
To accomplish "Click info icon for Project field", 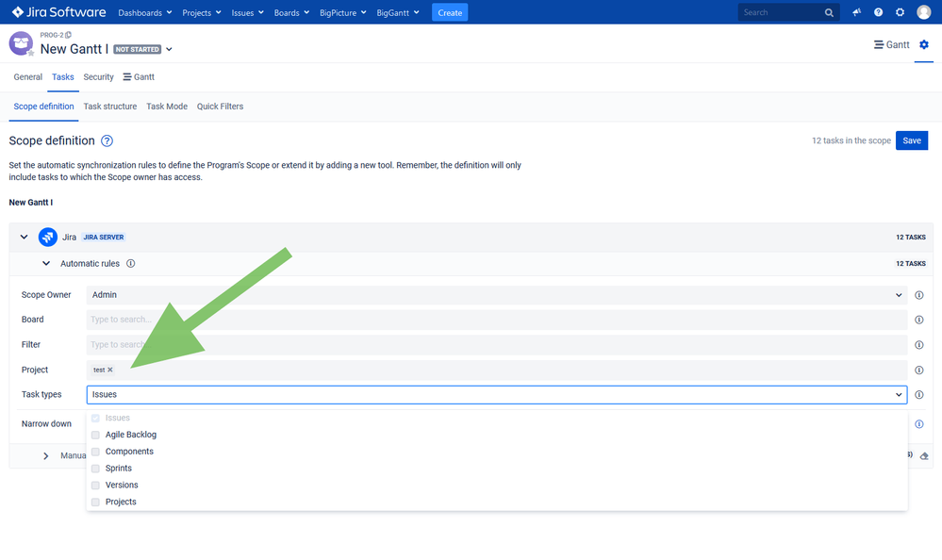I will pos(919,371).
